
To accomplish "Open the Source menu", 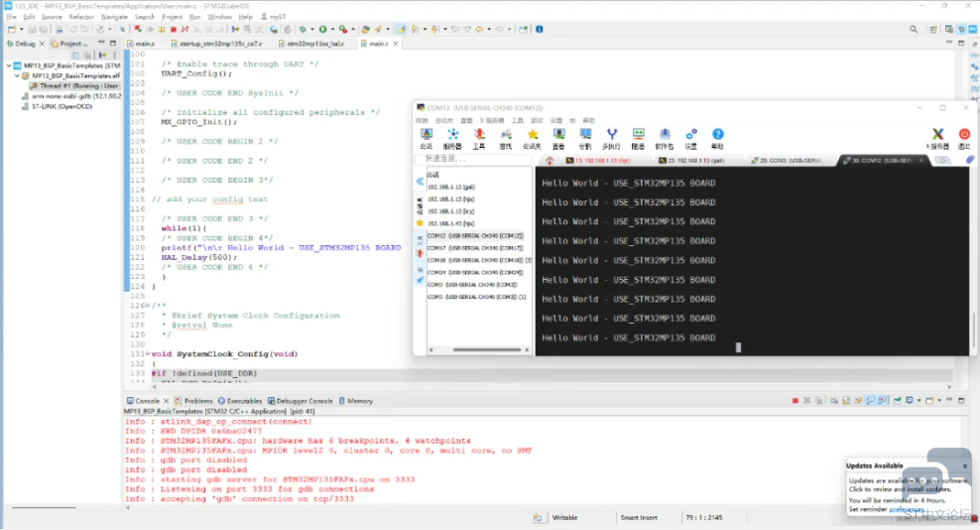I will pyautogui.click(x=52, y=17).
